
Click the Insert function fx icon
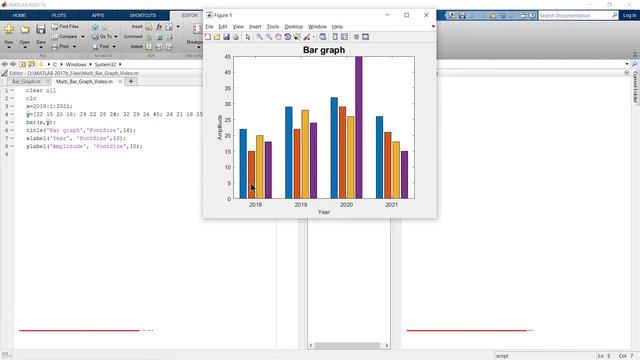tap(159, 27)
